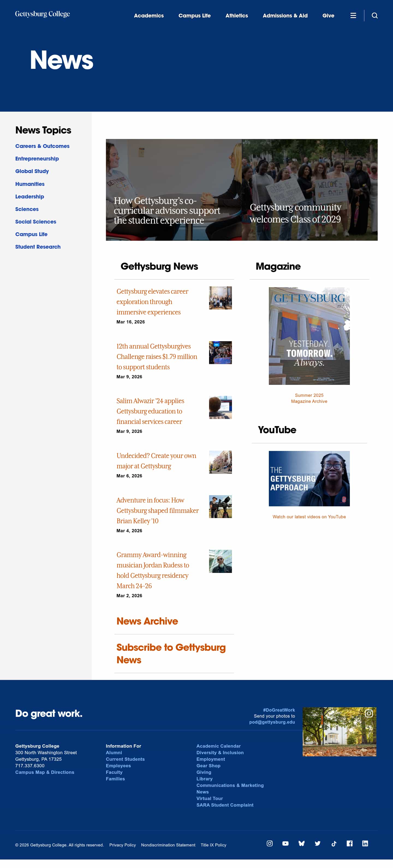Click thumbnail beside Jordan Rudess article
393x868 pixels.
pyautogui.click(x=221, y=561)
